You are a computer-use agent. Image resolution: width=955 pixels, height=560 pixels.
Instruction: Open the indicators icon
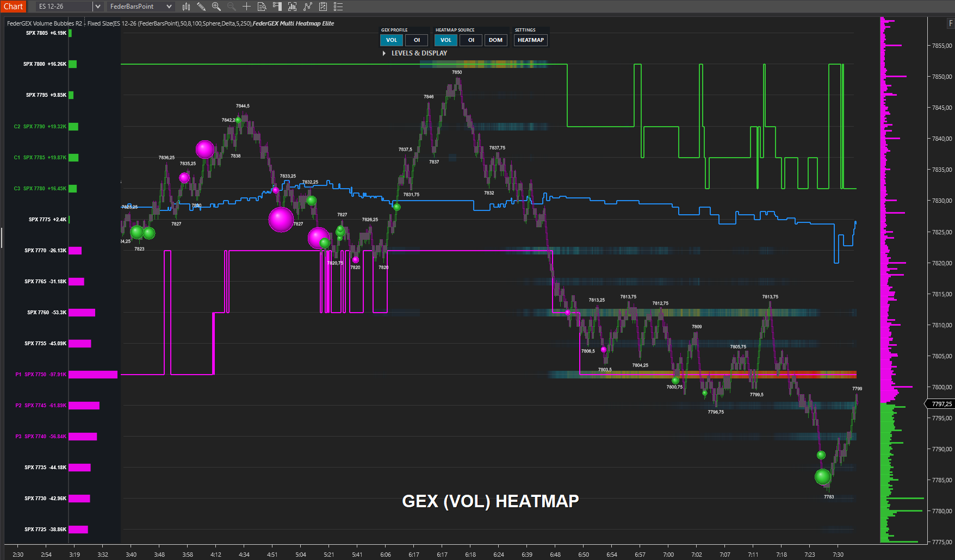[307, 7]
